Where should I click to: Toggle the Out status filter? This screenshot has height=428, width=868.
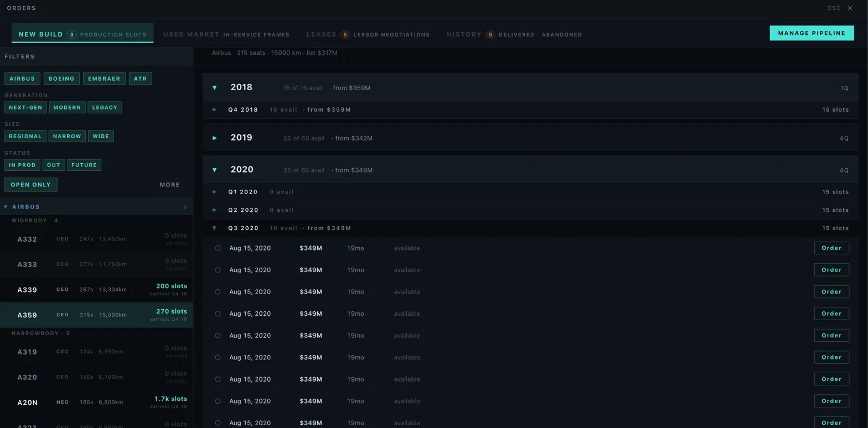(x=54, y=165)
